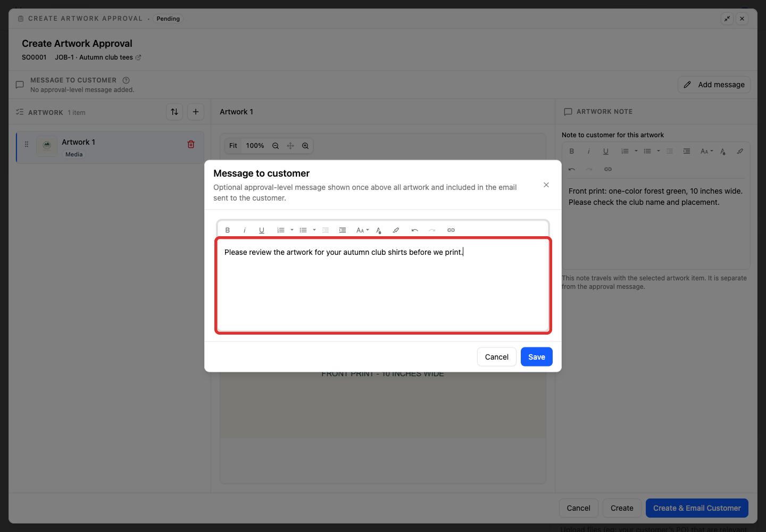Undo in the Artwork Note editor
This screenshot has height=532, width=766.
(572, 169)
